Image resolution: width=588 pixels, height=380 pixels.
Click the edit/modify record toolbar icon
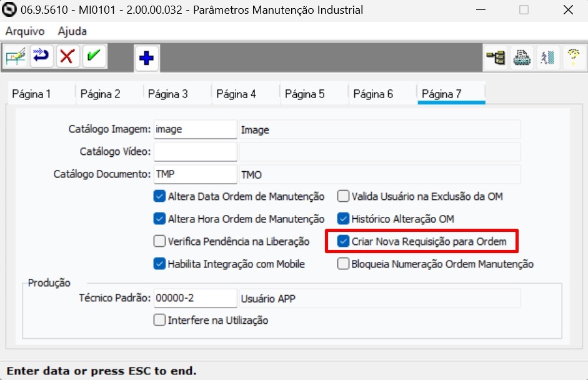tap(16, 57)
